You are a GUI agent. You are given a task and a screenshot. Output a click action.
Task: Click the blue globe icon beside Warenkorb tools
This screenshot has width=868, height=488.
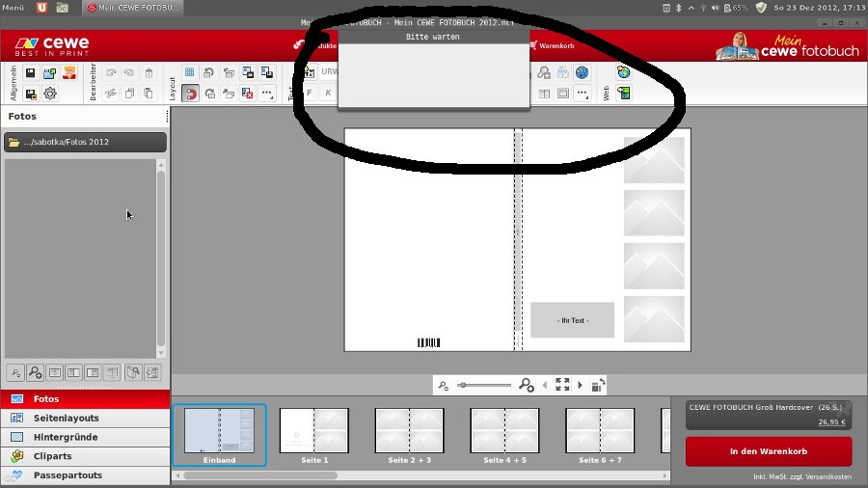(x=582, y=72)
